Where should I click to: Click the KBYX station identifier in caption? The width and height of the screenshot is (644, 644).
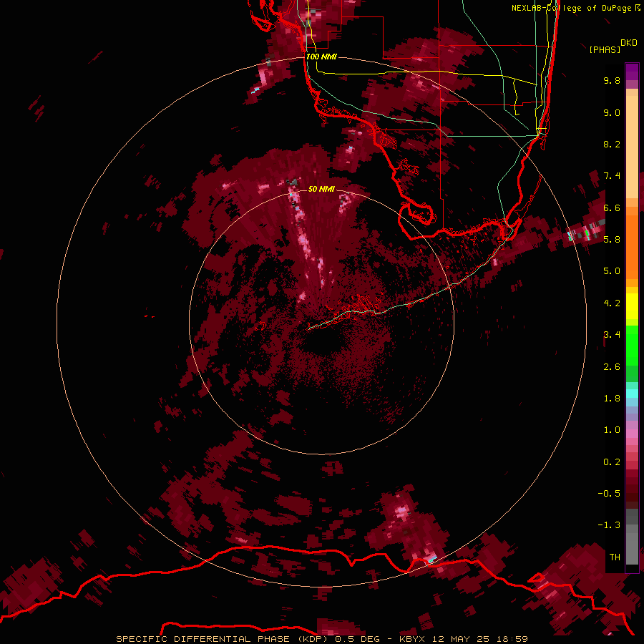coord(411,639)
